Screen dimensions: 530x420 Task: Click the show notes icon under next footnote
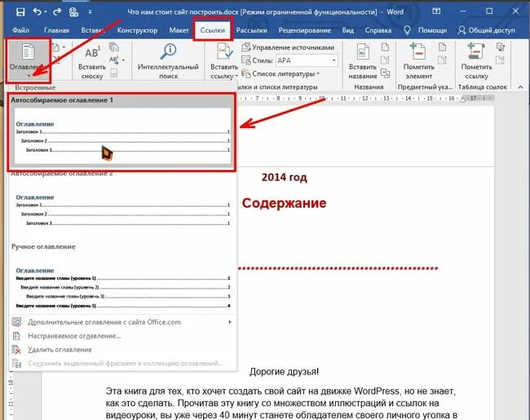114,73
